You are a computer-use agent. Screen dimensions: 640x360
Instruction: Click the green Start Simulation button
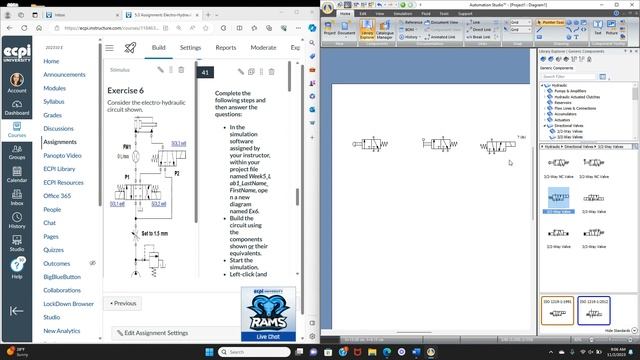[x=402, y=5]
